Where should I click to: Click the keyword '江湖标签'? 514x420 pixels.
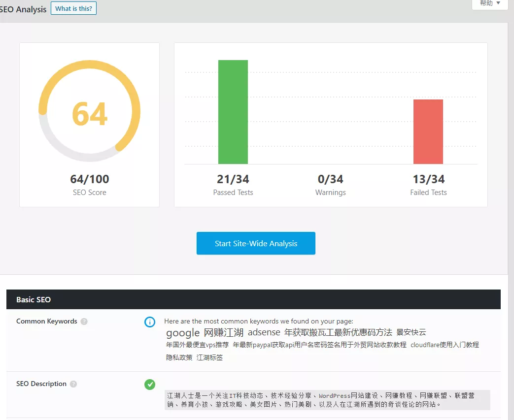click(x=209, y=357)
